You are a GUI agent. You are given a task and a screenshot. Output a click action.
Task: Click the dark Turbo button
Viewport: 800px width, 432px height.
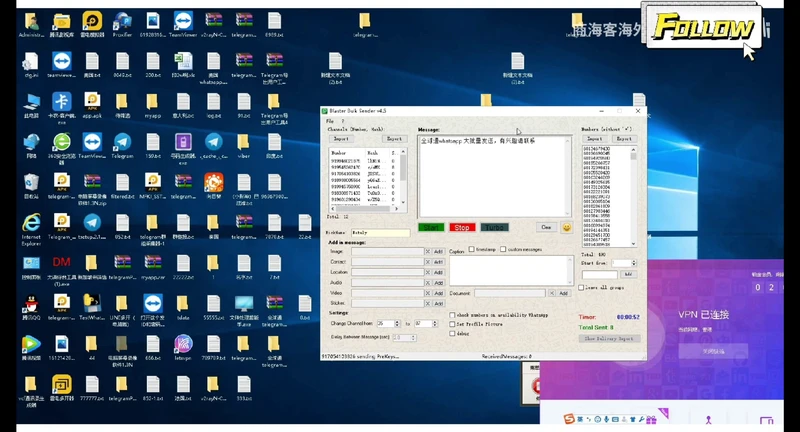pos(494,227)
